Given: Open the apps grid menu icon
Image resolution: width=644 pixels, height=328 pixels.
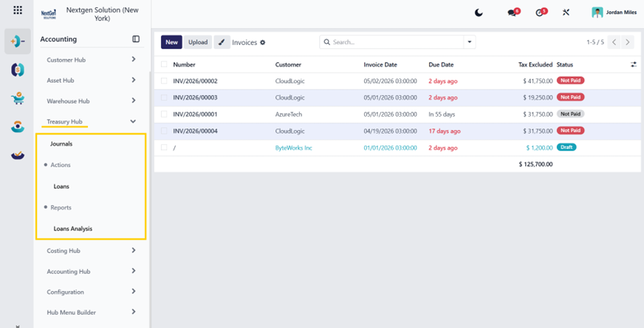Looking at the screenshot, I should point(18,10).
